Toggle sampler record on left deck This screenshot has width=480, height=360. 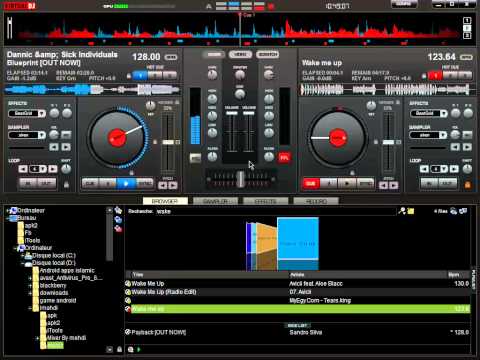[66, 135]
